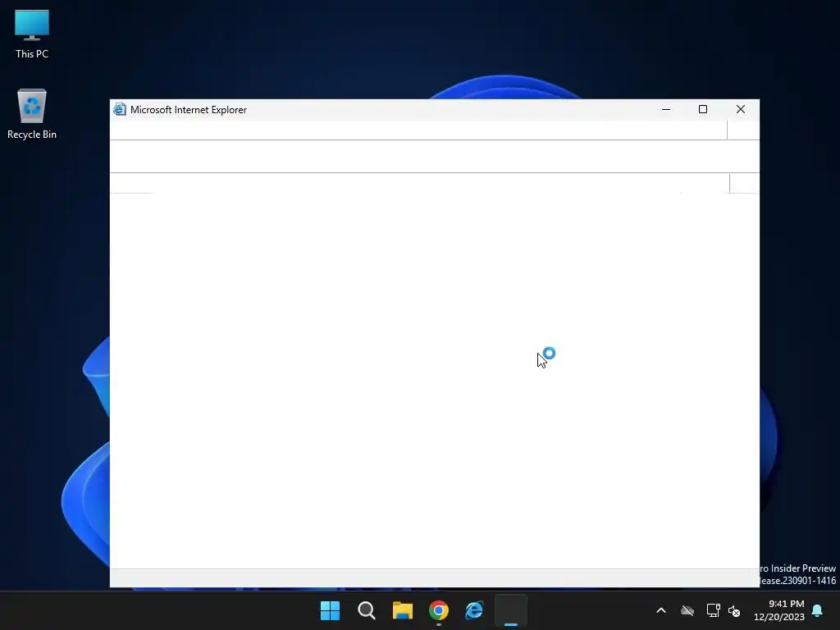
Task: Close the Microsoft Internet Explorer window
Action: (741, 109)
